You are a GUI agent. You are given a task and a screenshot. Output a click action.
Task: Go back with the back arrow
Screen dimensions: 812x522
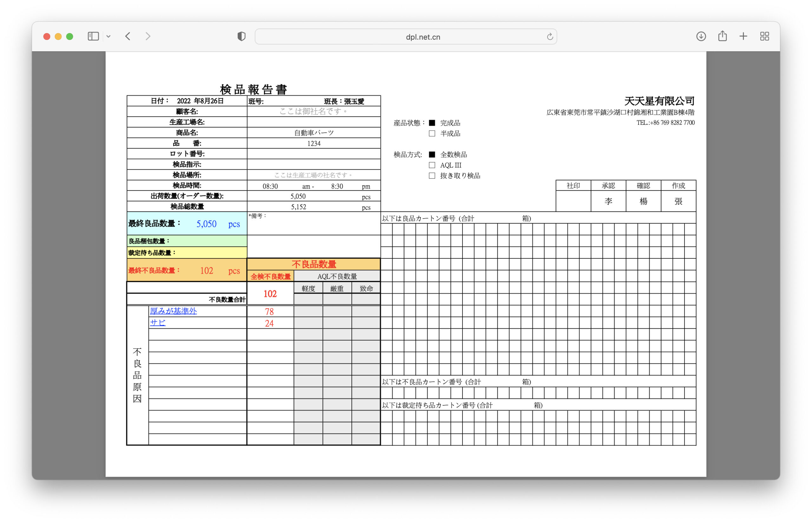click(128, 36)
